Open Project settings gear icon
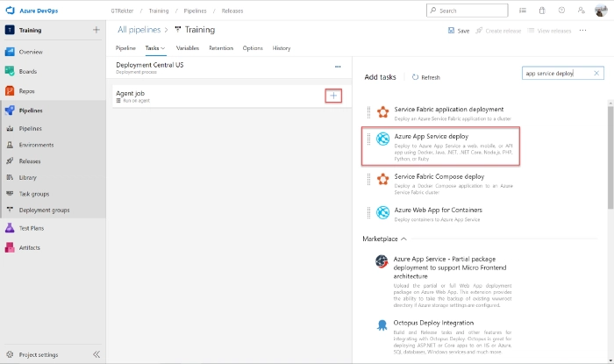Viewport: 614px width, 364px height. coord(10,354)
